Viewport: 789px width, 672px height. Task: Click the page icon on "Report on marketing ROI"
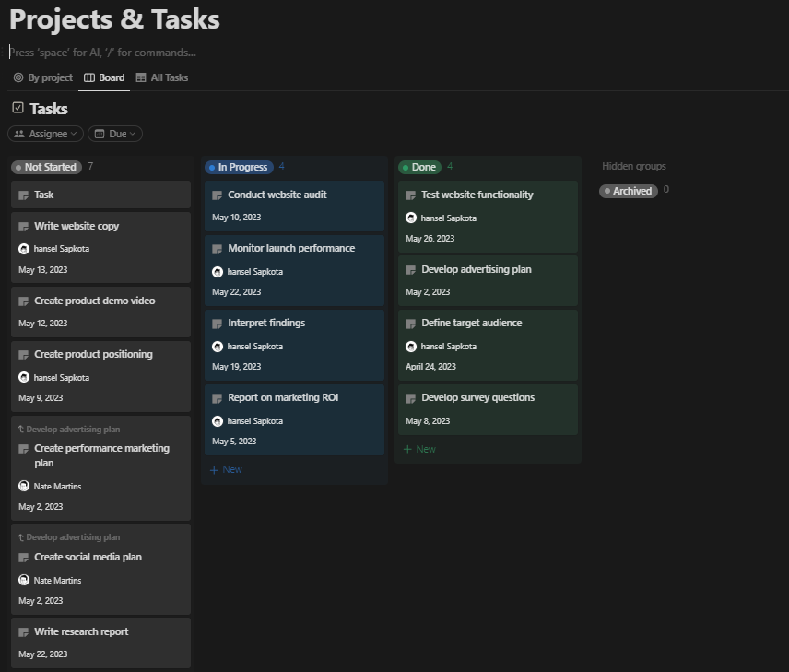pyautogui.click(x=218, y=397)
